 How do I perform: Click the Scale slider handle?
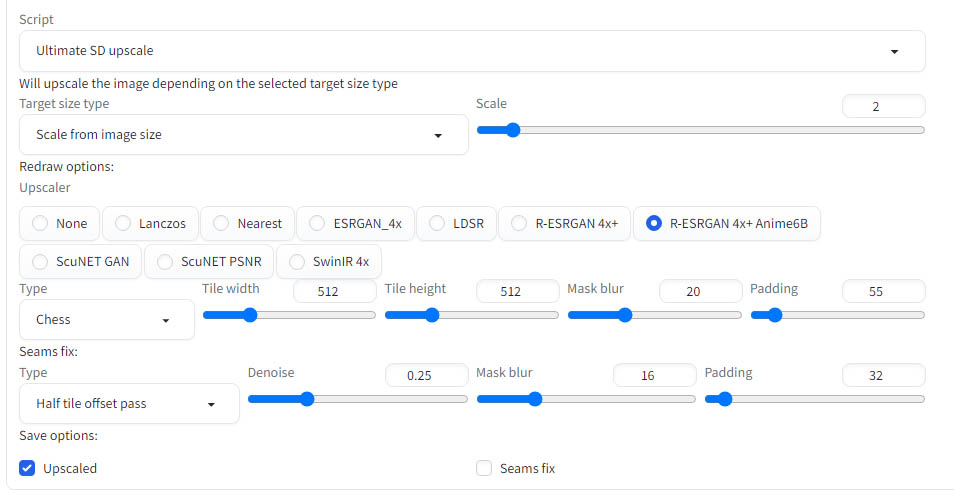click(x=513, y=130)
